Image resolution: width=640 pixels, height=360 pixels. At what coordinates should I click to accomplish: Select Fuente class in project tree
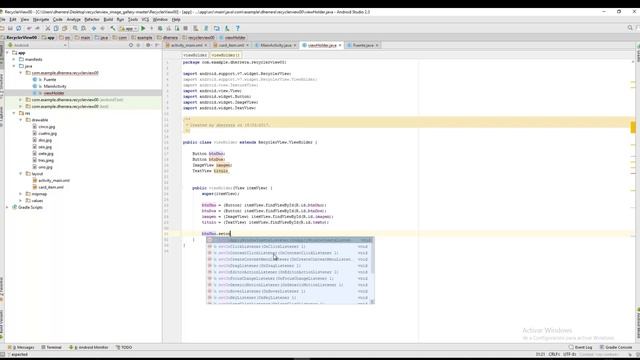point(50,80)
